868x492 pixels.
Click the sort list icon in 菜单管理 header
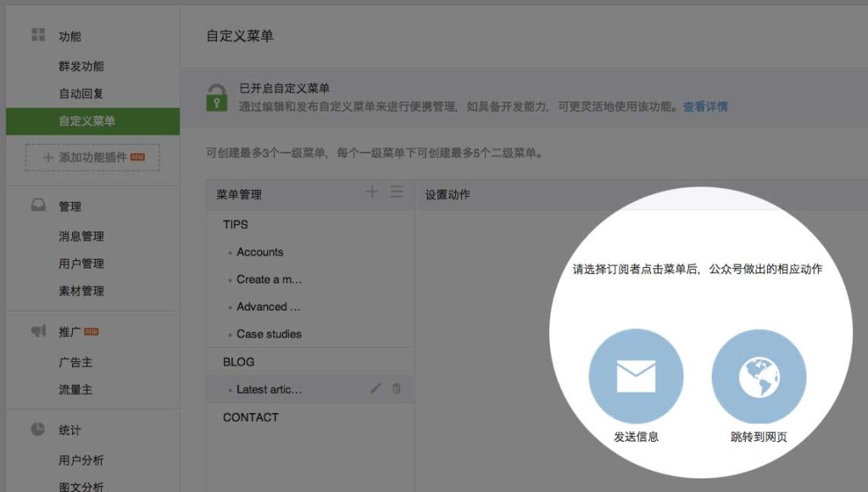click(x=397, y=193)
